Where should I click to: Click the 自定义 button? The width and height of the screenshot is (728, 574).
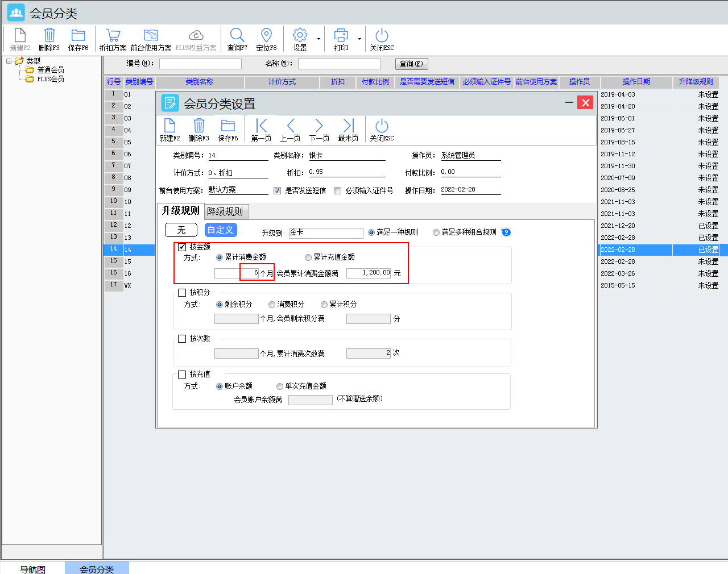coord(220,230)
